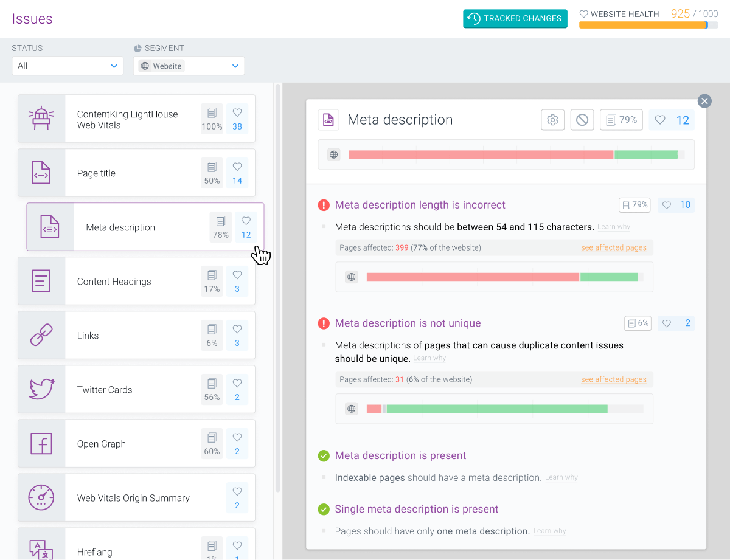Click the 79% pages badge in detail header
Viewport: 730px width, 560px height.
(621, 120)
